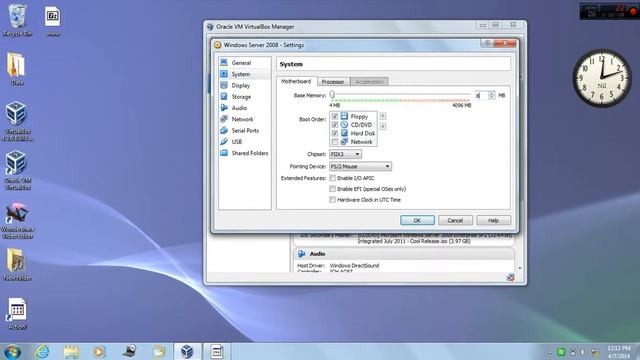The height and width of the screenshot is (360, 640).
Task: Move boot item down with arrow button
Action: tap(383, 126)
